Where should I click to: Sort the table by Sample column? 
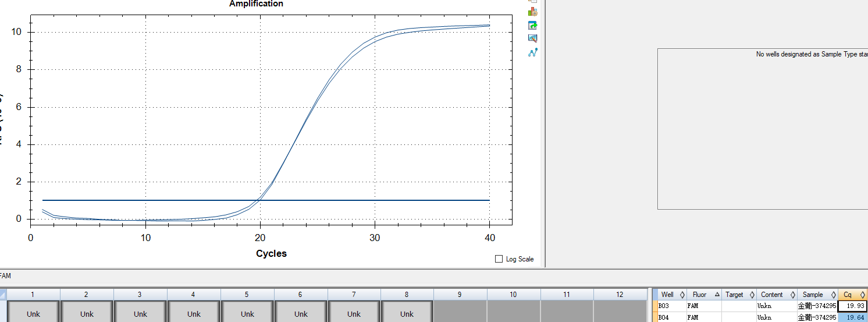pyautogui.click(x=817, y=295)
